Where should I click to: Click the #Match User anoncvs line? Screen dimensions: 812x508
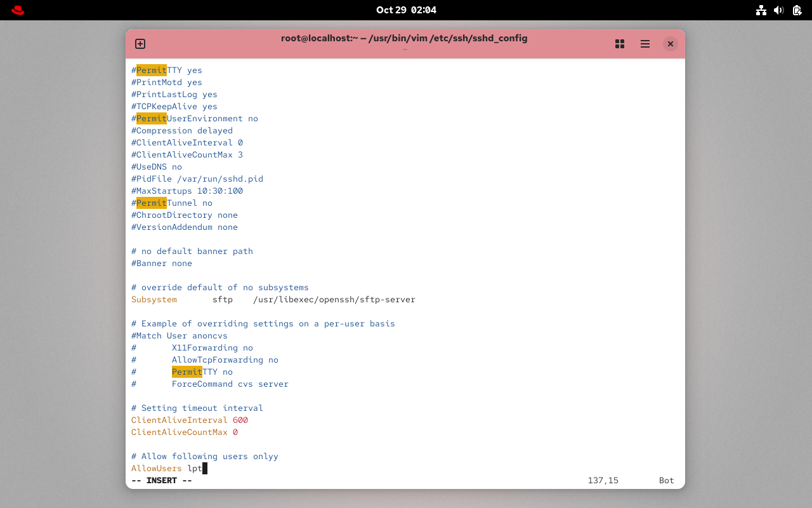click(179, 335)
